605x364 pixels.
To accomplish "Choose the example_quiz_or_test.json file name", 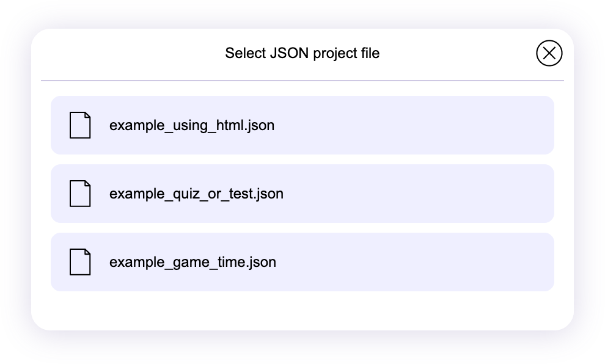I will [196, 194].
